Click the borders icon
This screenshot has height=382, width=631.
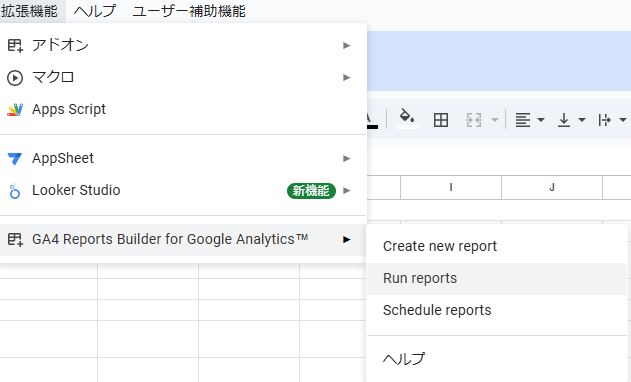pyautogui.click(x=441, y=120)
